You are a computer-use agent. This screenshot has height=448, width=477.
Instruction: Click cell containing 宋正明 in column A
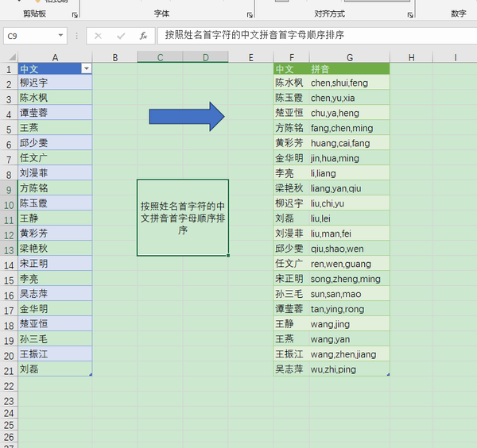pyautogui.click(x=55, y=263)
